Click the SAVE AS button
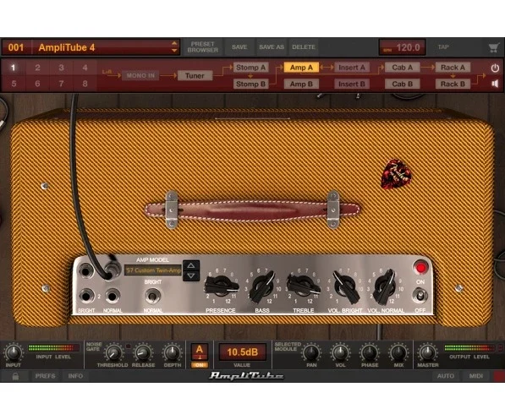505x420 pixels. click(272, 47)
